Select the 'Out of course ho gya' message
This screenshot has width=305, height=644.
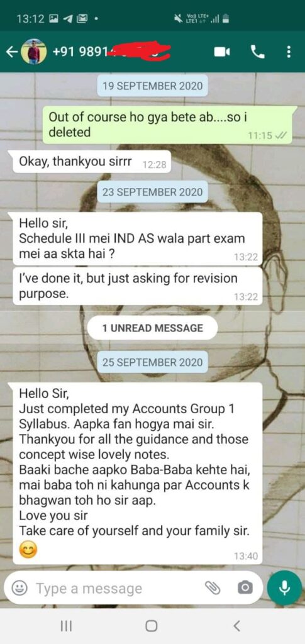pos(169,125)
